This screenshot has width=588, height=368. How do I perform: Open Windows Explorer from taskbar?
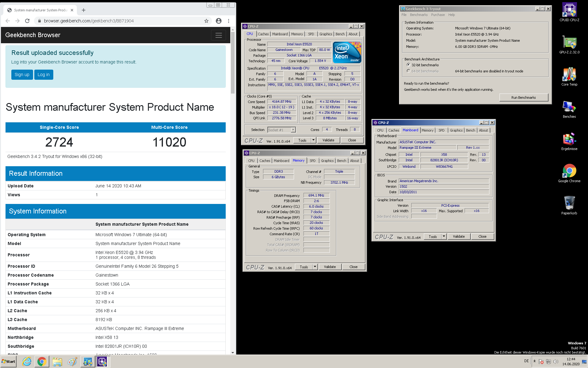coord(57,362)
